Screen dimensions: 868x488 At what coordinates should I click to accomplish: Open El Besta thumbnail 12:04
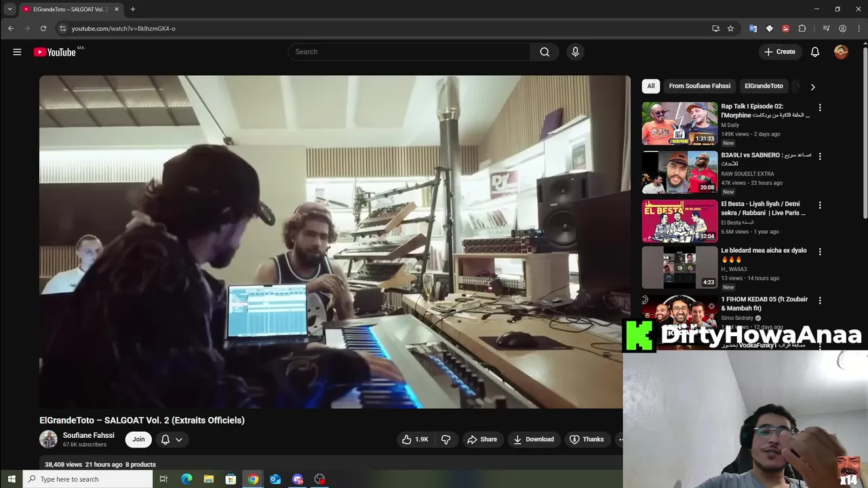pos(679,221)
